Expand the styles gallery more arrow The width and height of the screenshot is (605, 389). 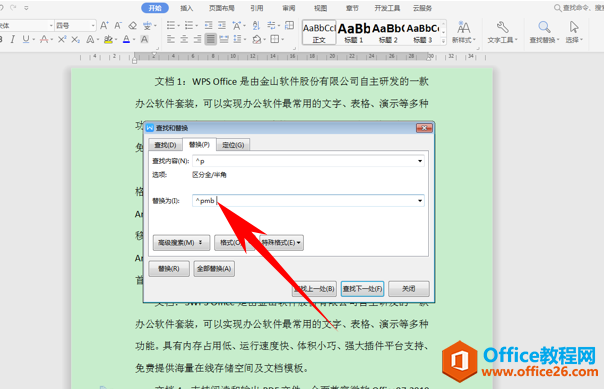pos(443,41)
